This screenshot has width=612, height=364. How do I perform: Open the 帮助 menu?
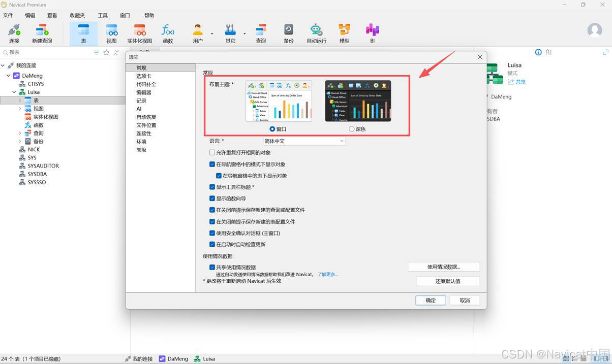(x=149, y=16)
